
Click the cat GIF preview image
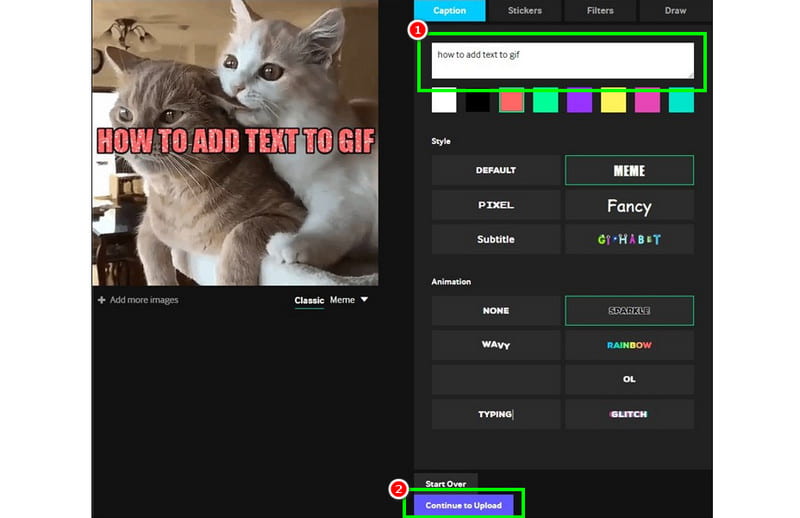click(x=235, y=142)
